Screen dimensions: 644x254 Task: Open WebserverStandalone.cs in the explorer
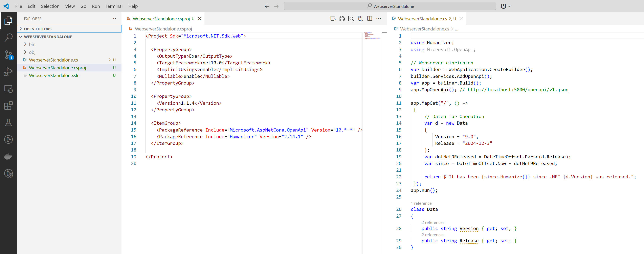[x=69, y=60]
